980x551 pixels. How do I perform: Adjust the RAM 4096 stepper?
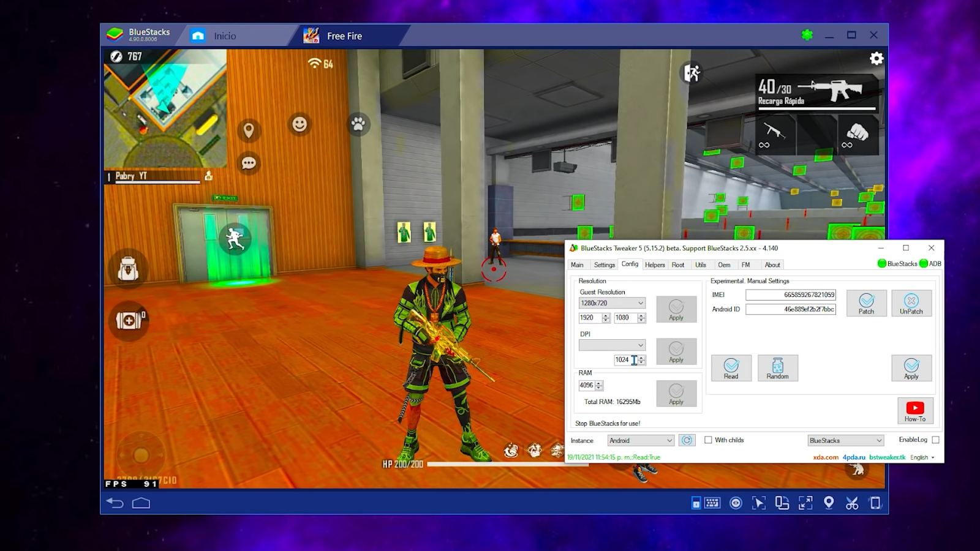click(599, 385)
